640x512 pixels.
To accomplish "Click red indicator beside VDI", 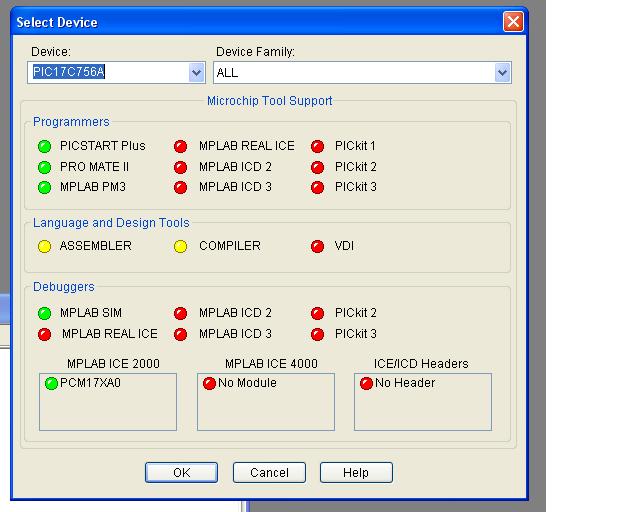I will point(317,246).
